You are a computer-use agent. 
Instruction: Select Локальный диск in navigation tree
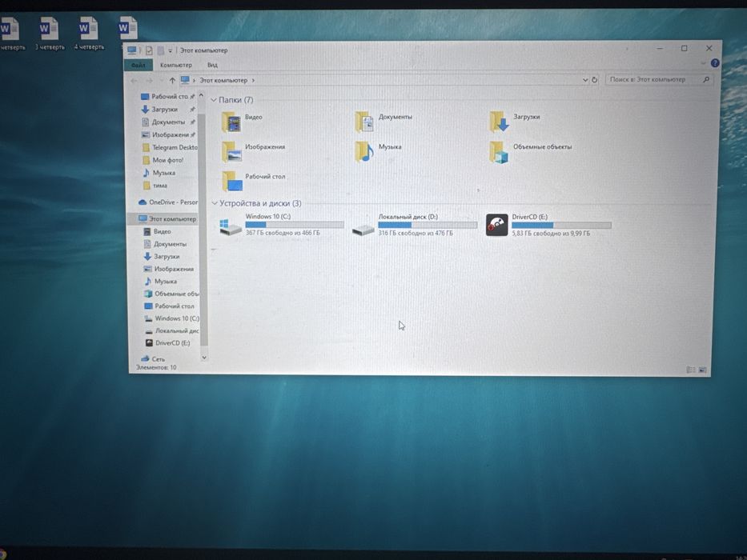pos(171,330)
